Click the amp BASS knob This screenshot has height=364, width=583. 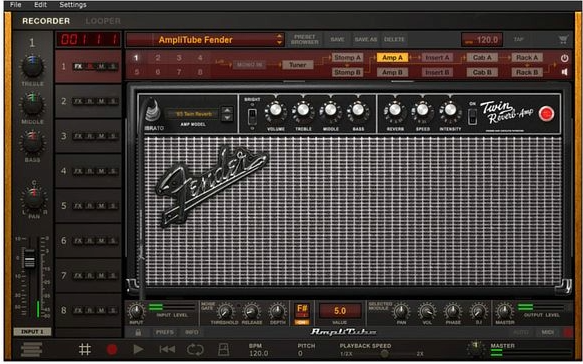[x=358, y=110]
